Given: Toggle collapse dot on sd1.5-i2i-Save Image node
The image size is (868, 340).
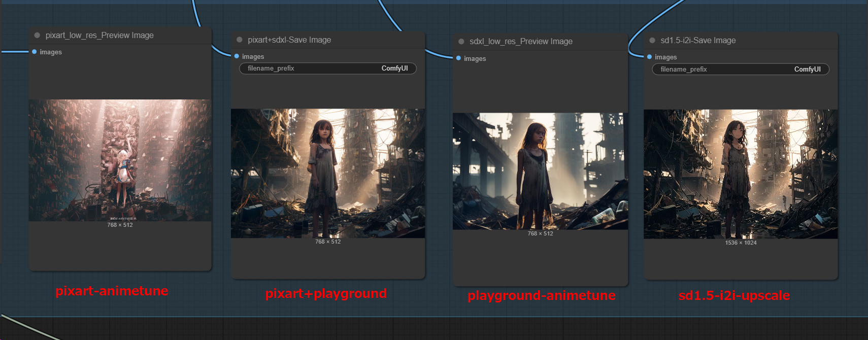Looking at the screenshot, I should tap(652, 41).
